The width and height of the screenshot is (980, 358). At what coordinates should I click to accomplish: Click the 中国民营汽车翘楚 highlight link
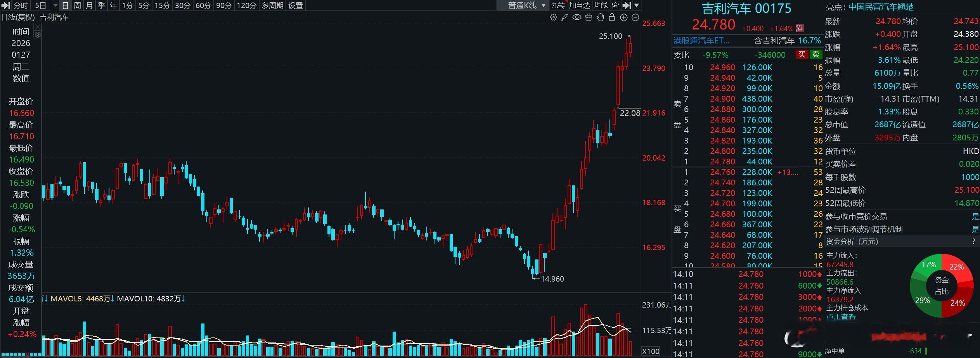(881, 7)
